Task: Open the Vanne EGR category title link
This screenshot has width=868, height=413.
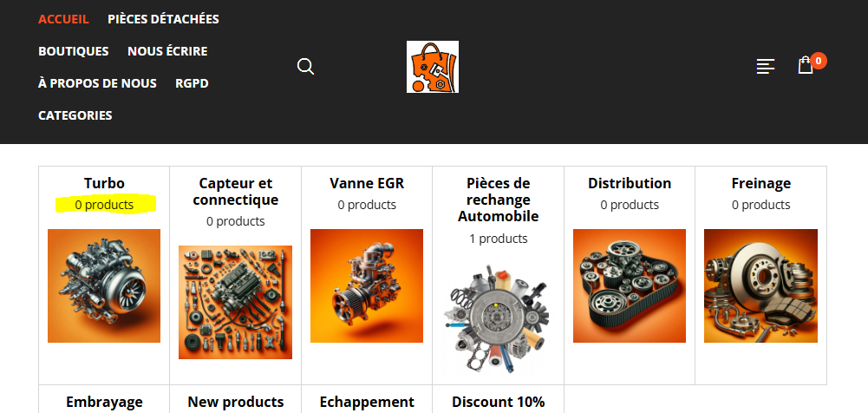Action: click(367, 183)
